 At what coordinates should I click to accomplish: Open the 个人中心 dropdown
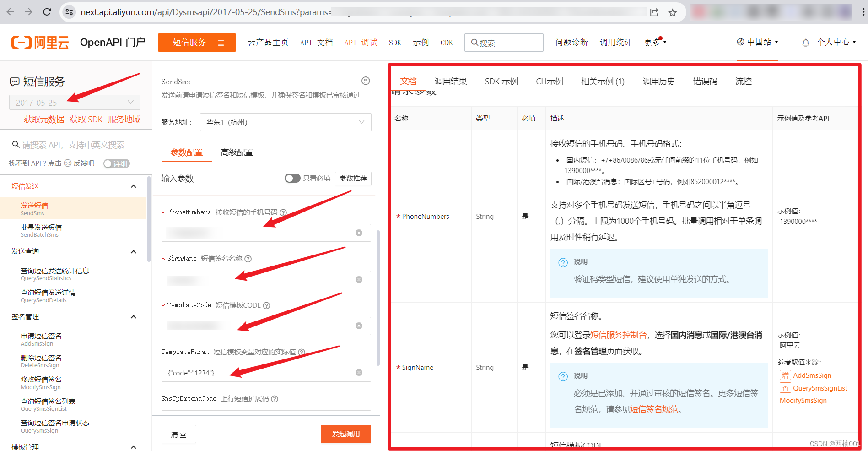coord(836,42)
